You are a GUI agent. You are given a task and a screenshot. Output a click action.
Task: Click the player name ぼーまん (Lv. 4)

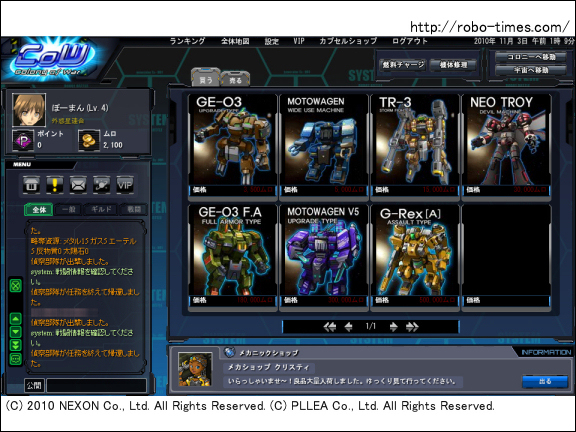tap(80, 108)
